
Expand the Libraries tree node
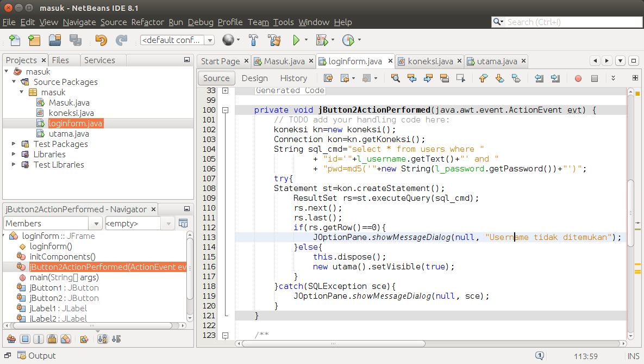14,155
